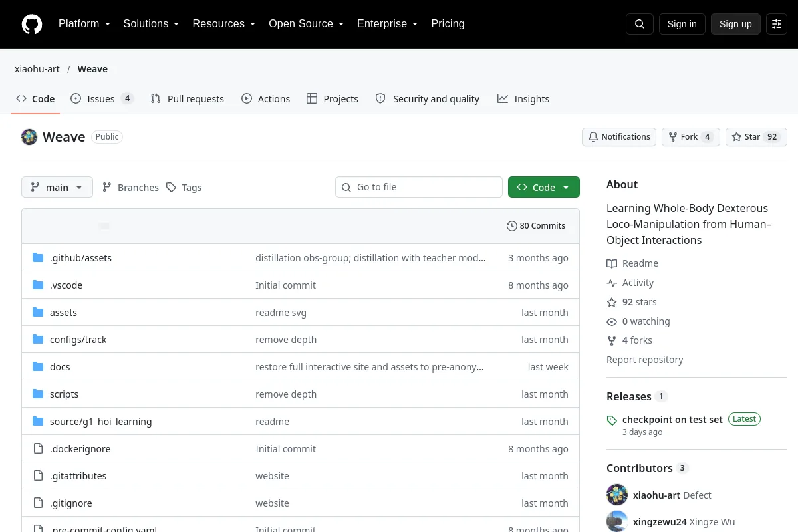The width and height of the screenshot is (798, 532).
Task: Star the Weave repository
Action: click(x=756, y=137)
